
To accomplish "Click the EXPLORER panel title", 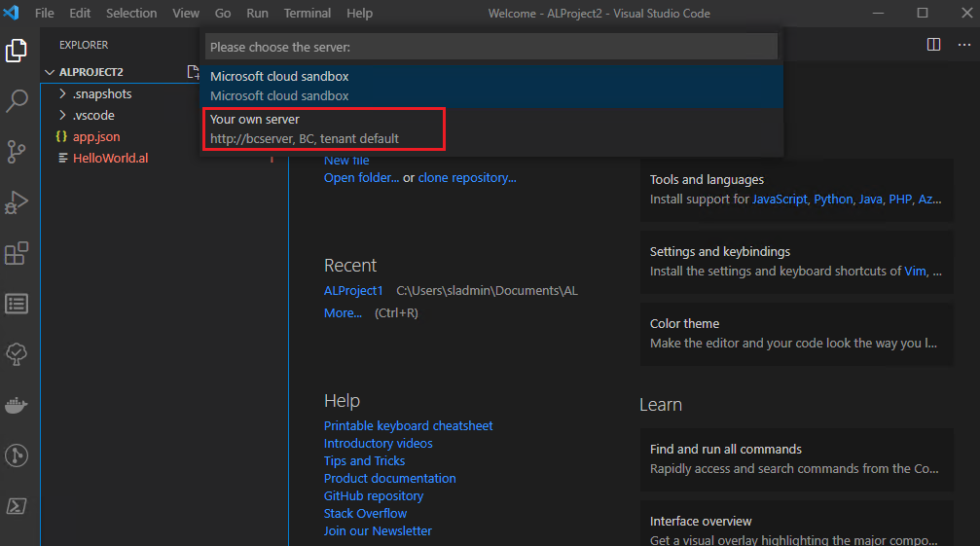I will (84, 45).
